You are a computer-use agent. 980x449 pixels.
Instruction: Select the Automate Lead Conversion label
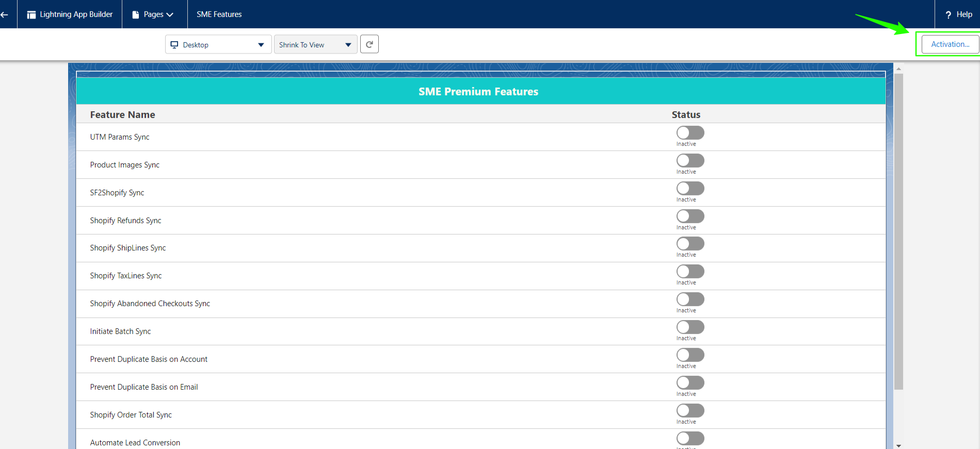[135, 443]
